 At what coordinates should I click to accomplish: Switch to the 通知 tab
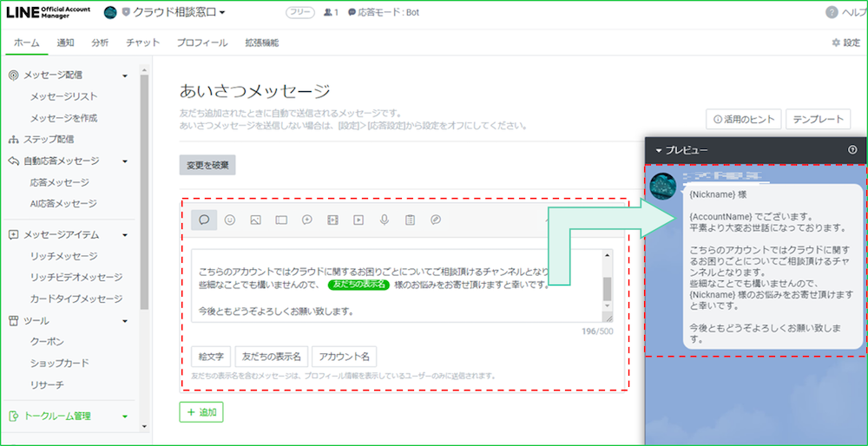[65, 43]
